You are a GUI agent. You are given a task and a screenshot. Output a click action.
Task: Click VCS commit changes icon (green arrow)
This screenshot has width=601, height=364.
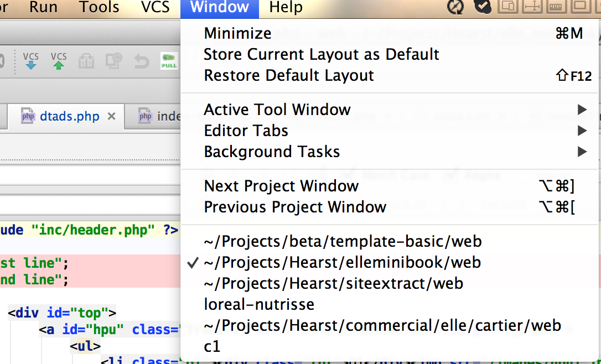[x=59, y=61]
